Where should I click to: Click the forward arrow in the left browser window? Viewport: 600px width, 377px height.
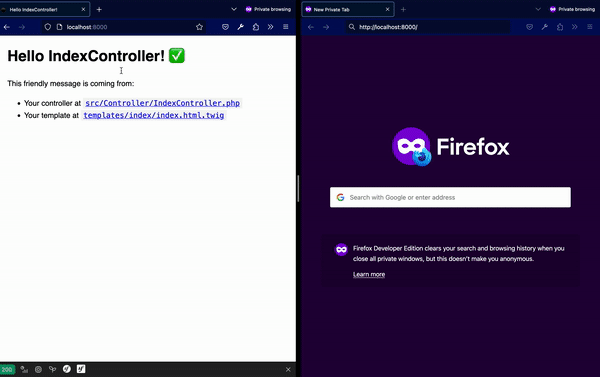(22, 27)
